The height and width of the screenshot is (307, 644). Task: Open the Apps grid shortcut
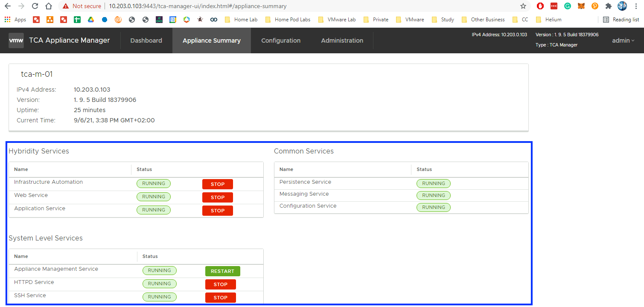[15, 20]
